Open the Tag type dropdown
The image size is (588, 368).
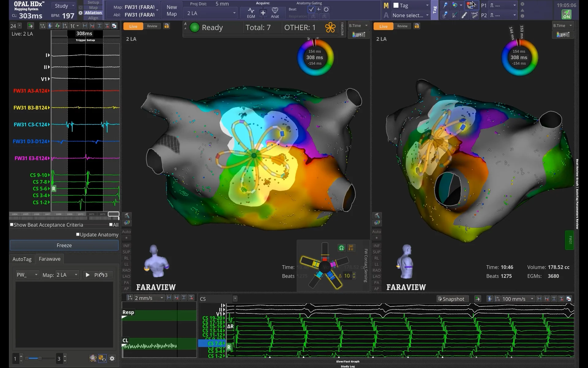411,6
